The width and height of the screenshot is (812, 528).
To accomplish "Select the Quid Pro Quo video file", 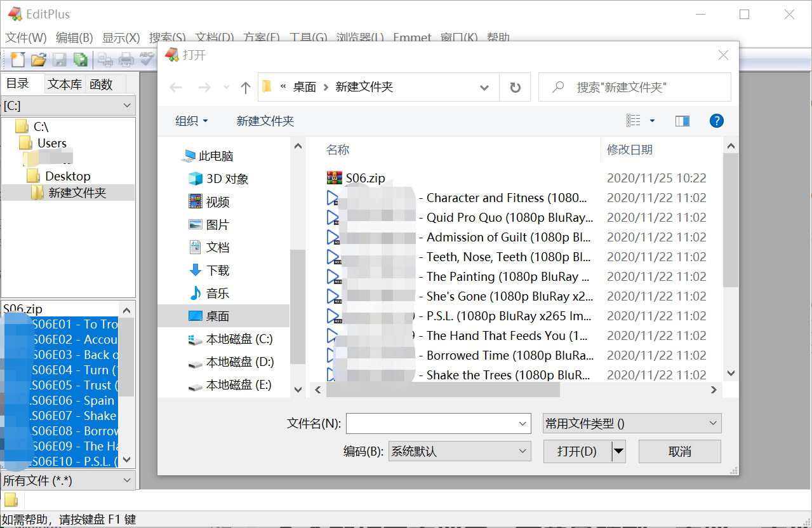I will (x=460, y=217).
